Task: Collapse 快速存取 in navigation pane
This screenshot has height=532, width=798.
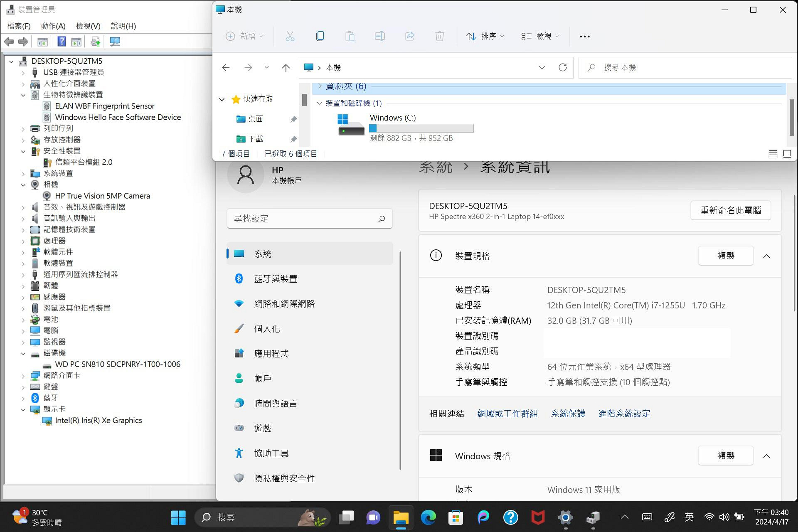Action: 222,99
